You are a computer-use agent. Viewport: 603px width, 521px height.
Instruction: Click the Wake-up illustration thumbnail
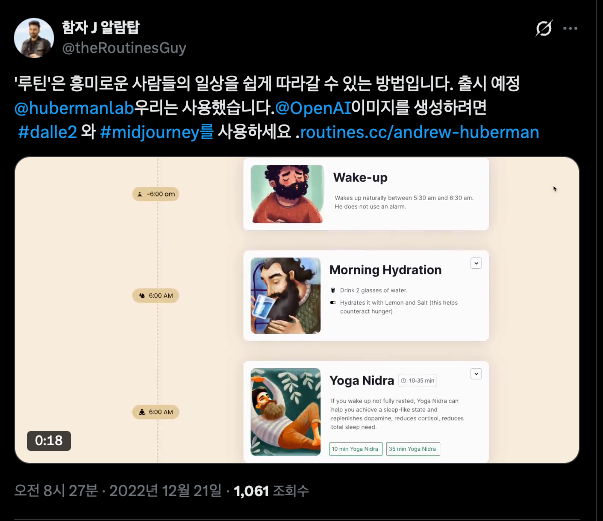tap(287, 194)
